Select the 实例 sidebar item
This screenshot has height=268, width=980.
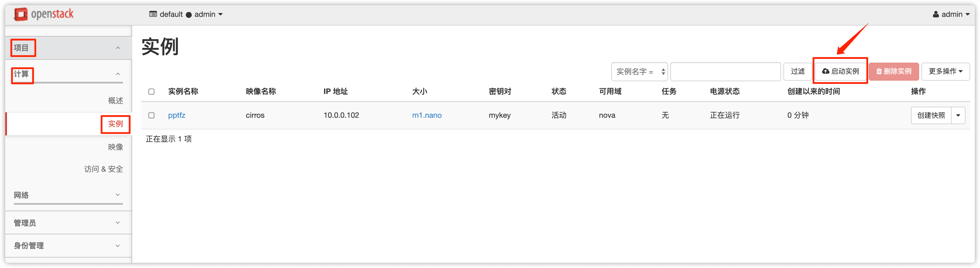tap(115, 124)
